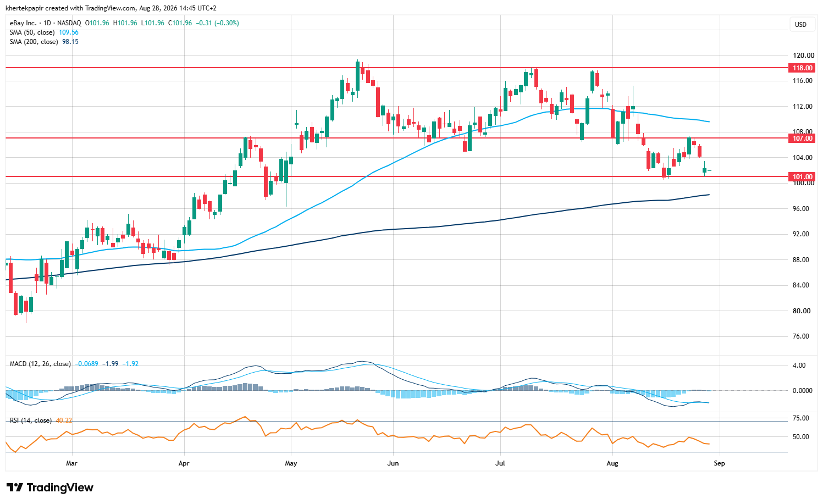
Task: Click the Sep label on time axis
Action: 719,463
